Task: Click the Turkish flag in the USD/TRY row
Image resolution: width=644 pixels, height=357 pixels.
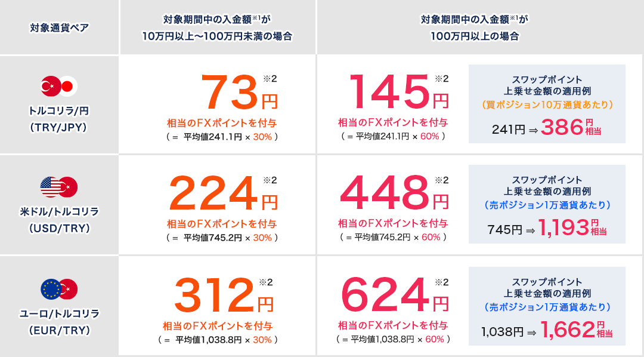Action: (69, 187)
